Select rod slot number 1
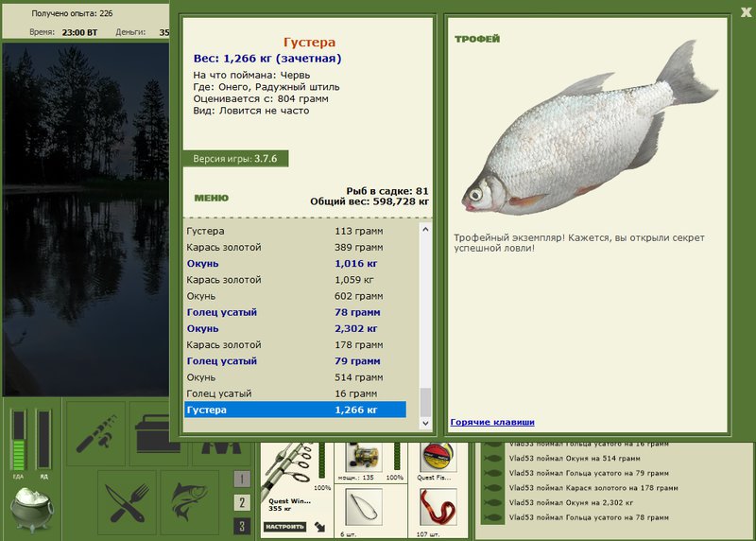Image resolution: width=756 pixels, height=541 pixels. coord(242,479)
